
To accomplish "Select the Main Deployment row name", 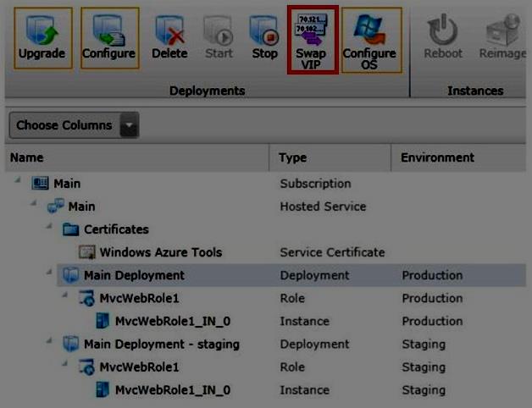I will (x=134, y=275).
